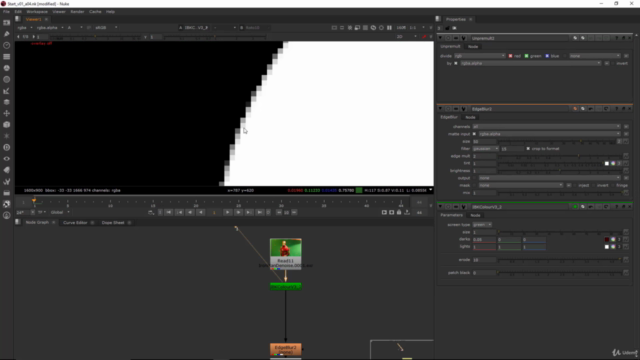Toggle the invert checkbox in Unpremult2
Image resolution: width=640 pixels, height=360 pixels.
click(613, 63)
